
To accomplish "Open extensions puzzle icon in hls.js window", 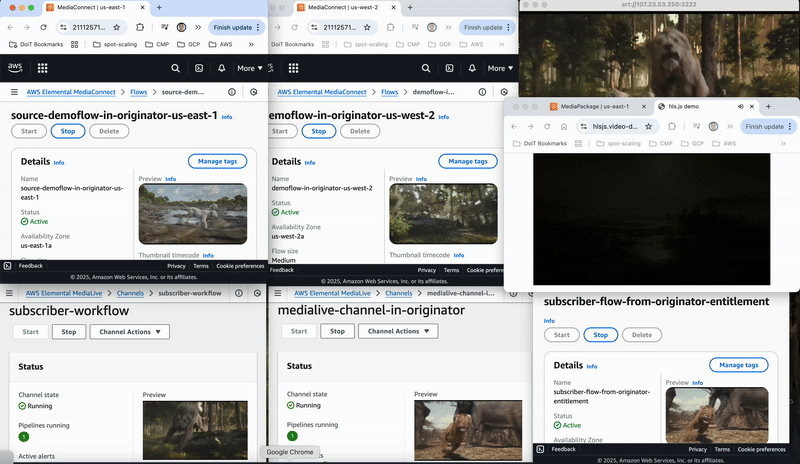I will (672, 127).
